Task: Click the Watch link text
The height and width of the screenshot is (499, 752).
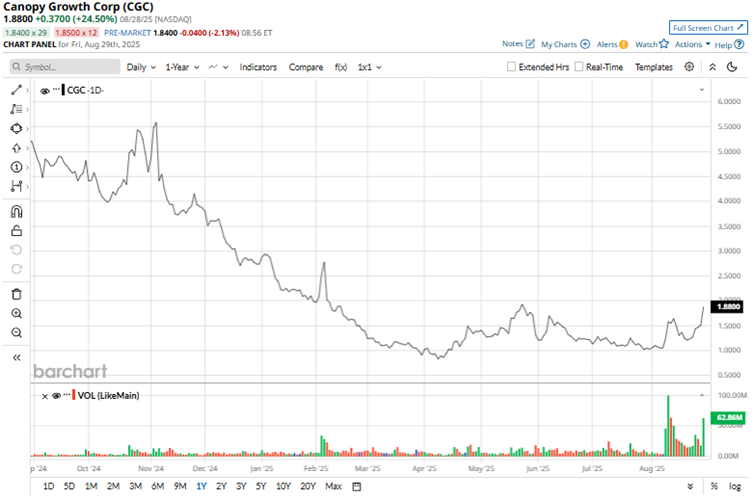Action: [646, 44]
